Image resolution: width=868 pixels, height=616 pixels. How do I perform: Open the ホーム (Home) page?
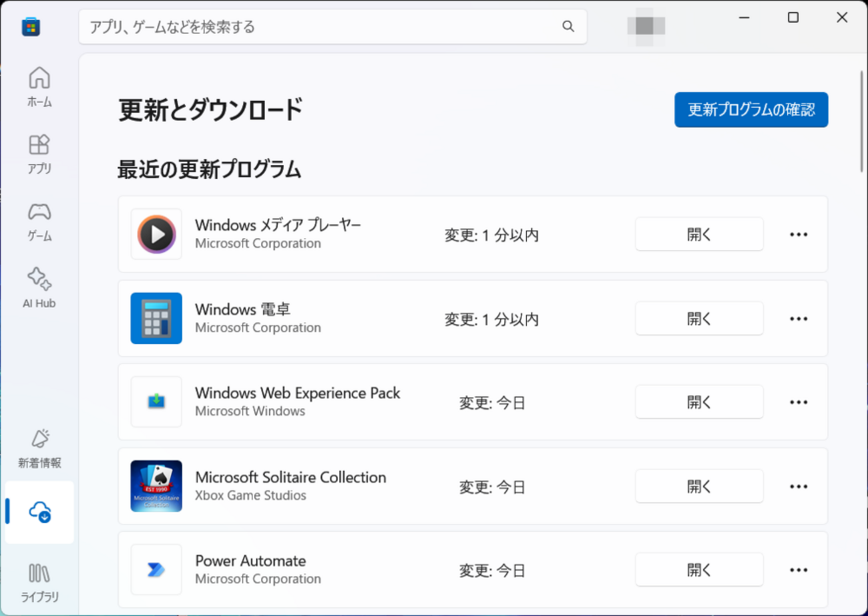pos(39,86)
